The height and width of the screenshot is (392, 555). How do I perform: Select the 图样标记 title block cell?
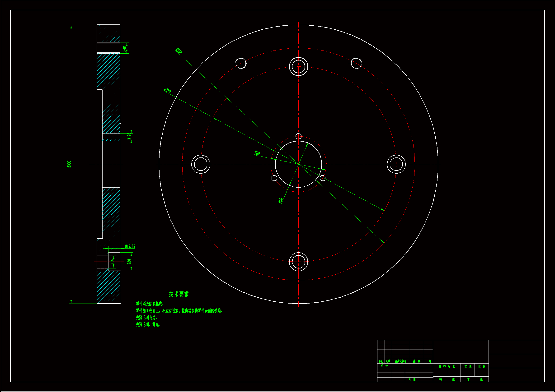[447, 366]
